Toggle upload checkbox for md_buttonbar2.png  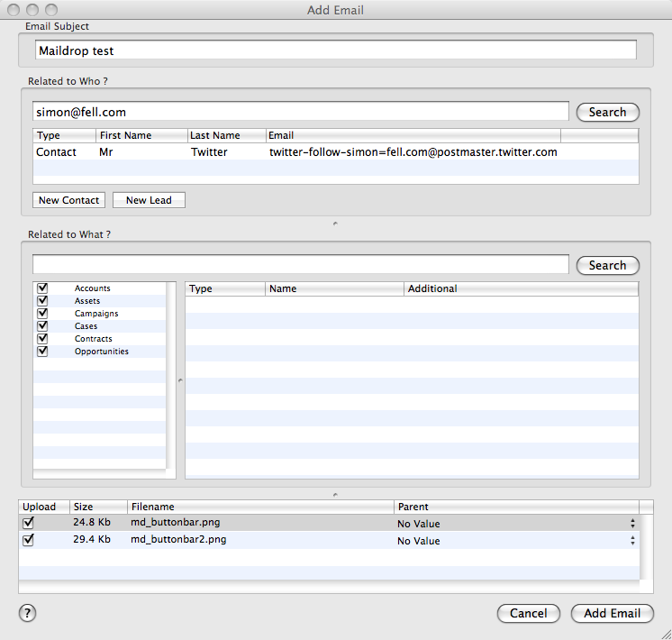tap(28, 540)
